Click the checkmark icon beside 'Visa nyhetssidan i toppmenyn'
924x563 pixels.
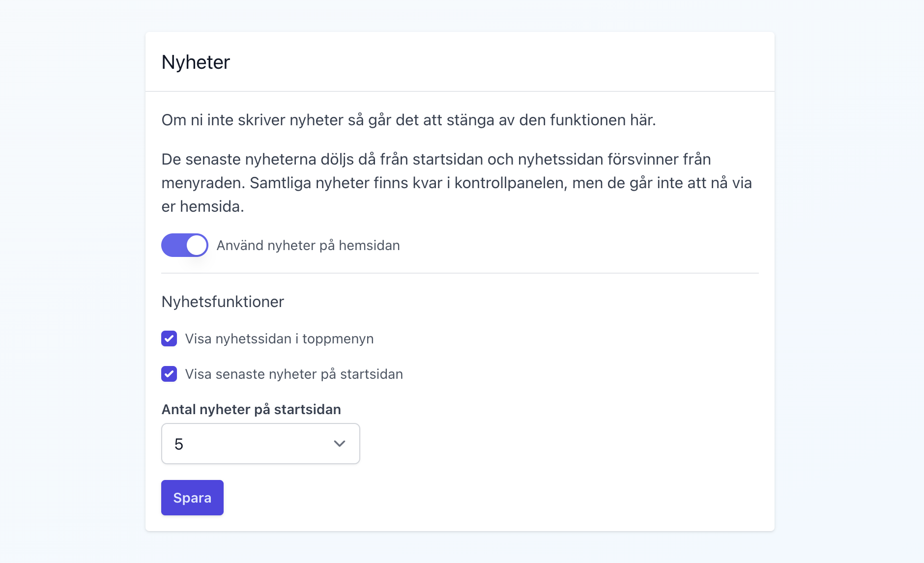[x=169, y=338]
